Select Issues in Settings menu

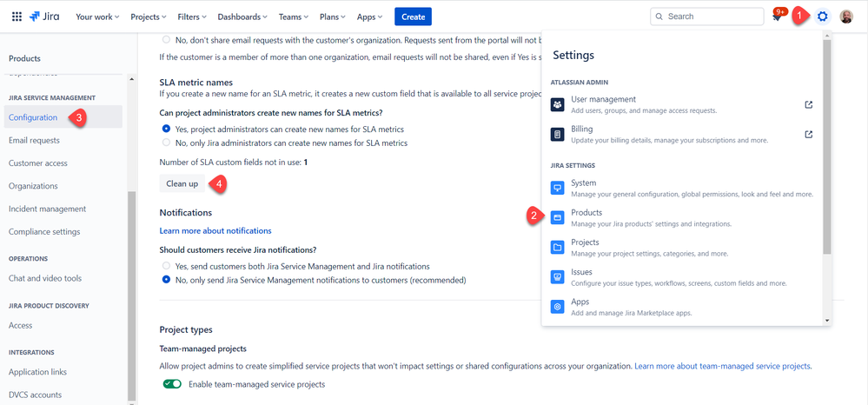pos(682,277)
